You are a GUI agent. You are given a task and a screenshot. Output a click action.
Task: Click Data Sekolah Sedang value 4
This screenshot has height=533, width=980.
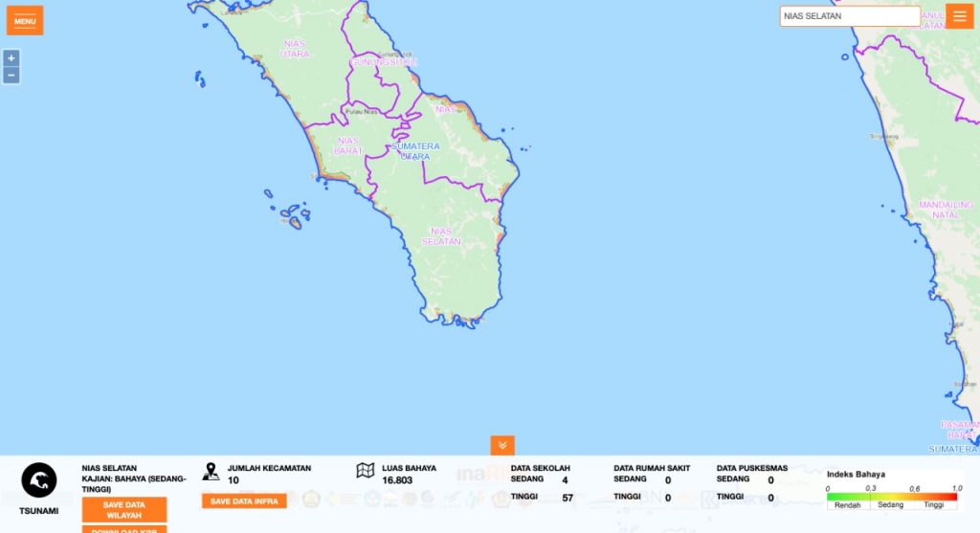click(565, 480)
